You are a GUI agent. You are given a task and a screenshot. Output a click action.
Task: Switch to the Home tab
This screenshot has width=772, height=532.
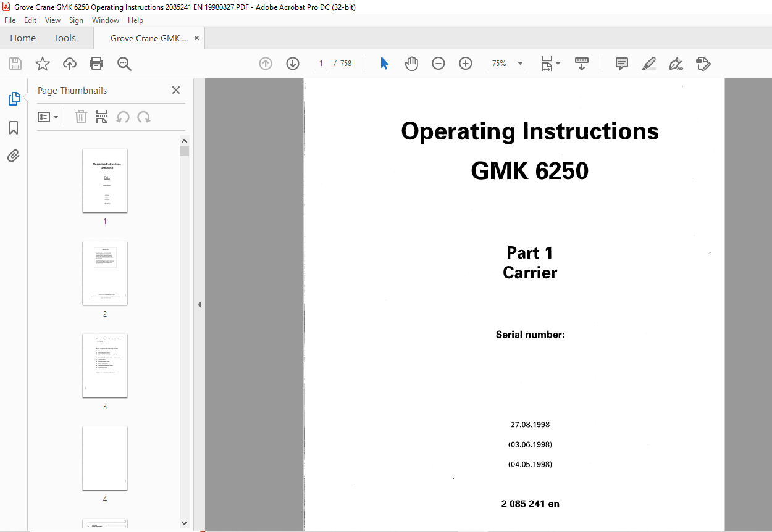[x=23, y=38]
